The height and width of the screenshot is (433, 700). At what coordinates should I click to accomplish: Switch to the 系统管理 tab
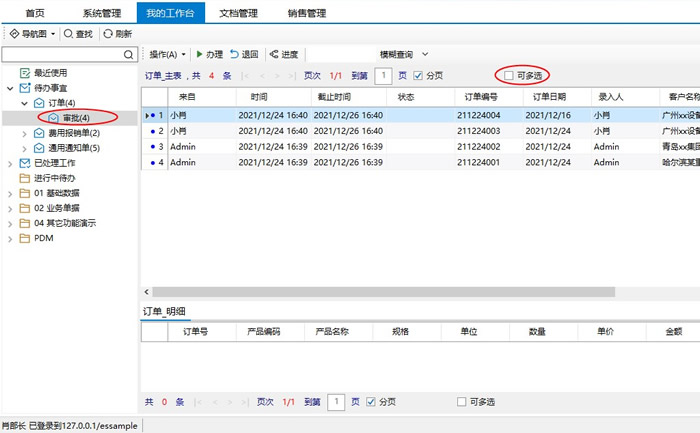103,12
